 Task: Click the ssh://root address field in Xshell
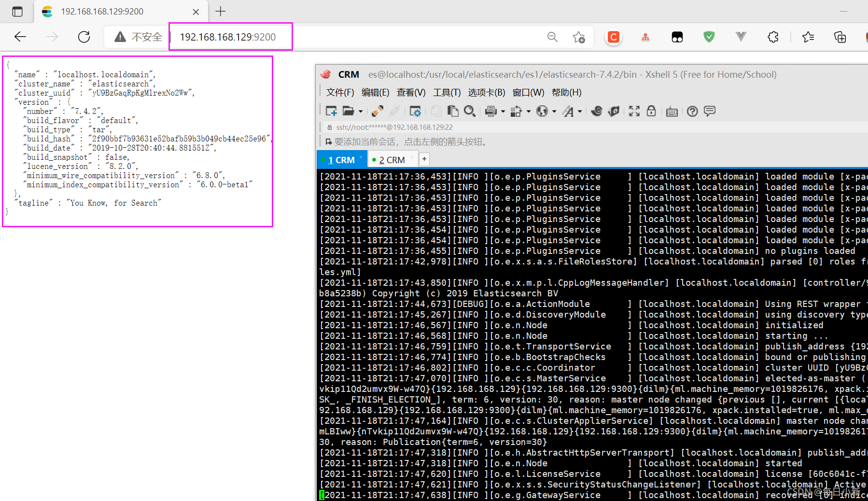(x=394, y=127)
